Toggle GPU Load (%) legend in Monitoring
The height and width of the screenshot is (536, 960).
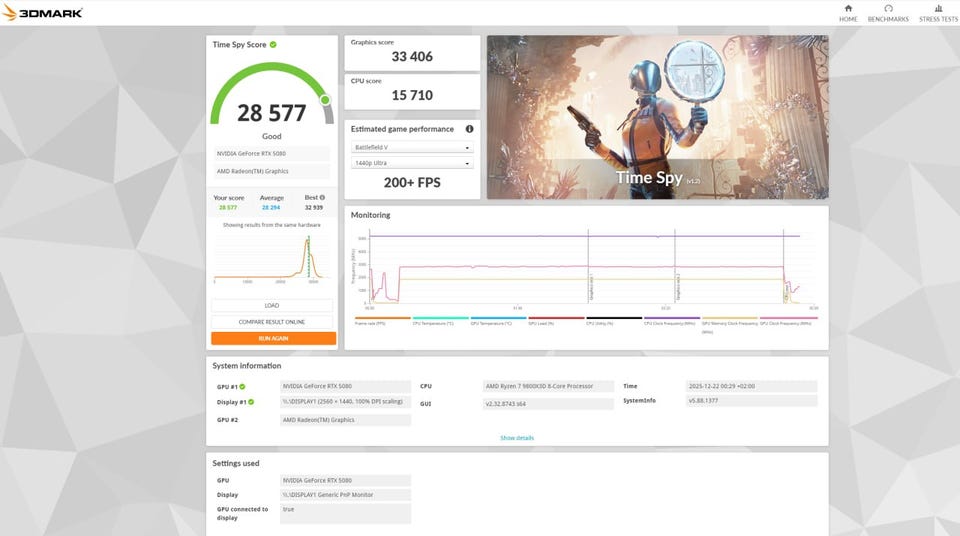(556, 320)
